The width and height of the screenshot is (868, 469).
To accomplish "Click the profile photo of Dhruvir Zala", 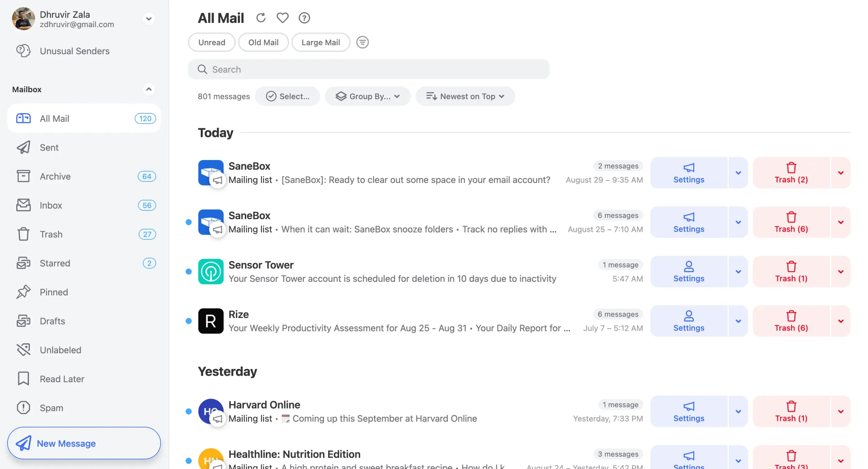I will coord(23,19).
